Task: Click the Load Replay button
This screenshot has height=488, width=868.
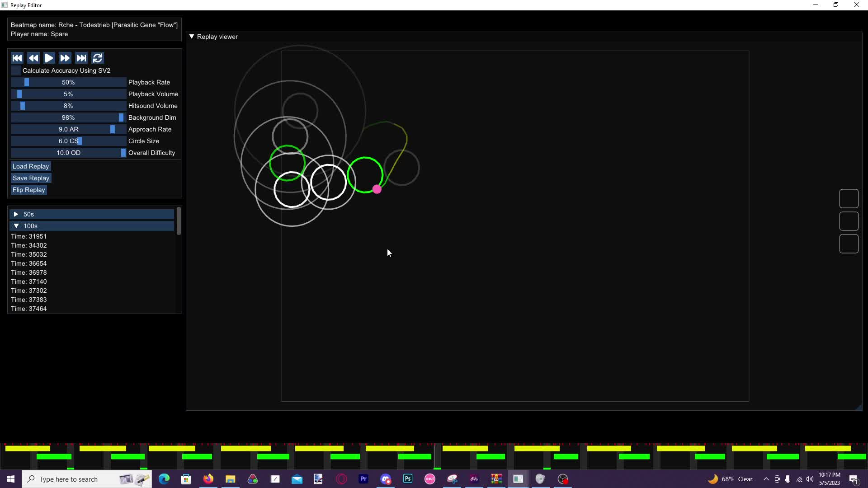Action: tap(31, 166)
